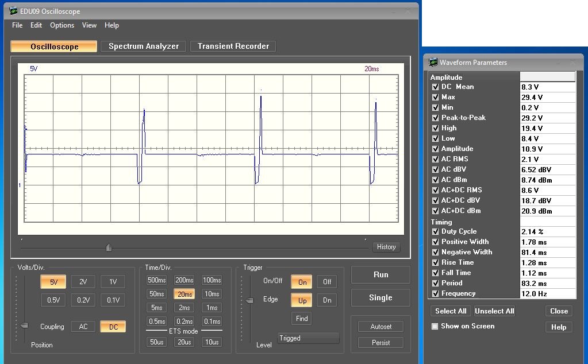This screenshot has height=364, width=588.
Task: Enable Show on Screen checkbox
Action: [x=435, y=326]
